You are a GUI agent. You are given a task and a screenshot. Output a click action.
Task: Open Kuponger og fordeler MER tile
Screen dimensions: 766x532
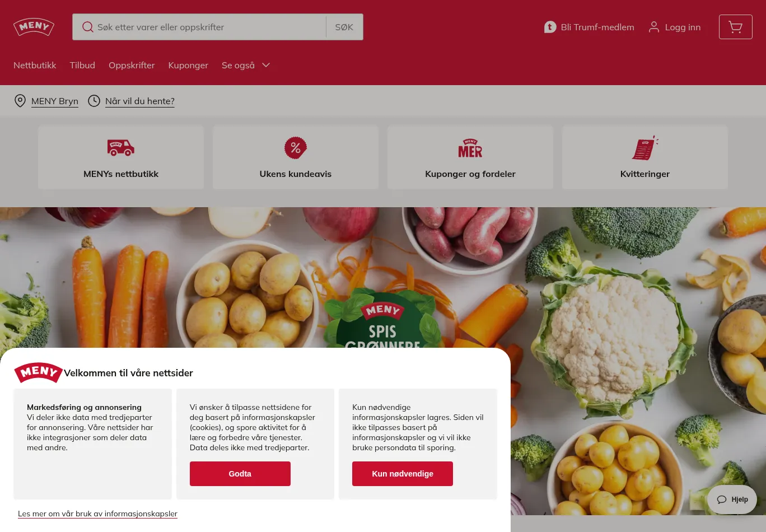click(x=470, y=157)
